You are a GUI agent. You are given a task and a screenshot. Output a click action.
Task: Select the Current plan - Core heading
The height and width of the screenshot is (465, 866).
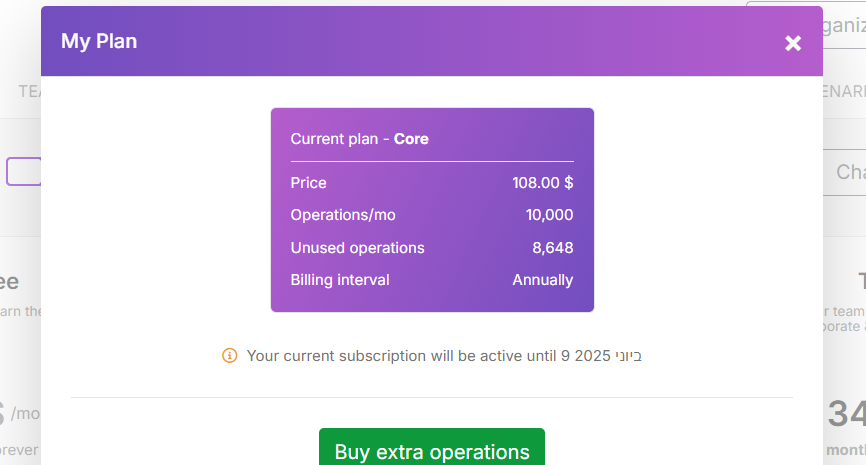pos(359,139)
